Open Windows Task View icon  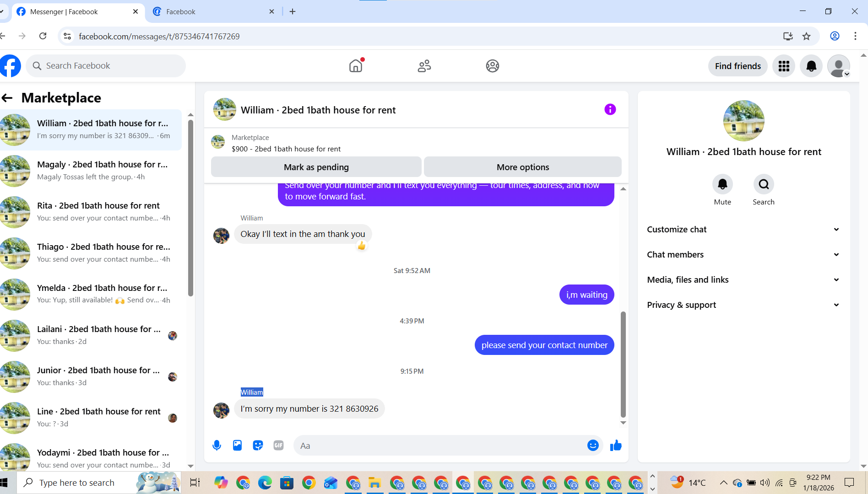click(x=195, y=483)
